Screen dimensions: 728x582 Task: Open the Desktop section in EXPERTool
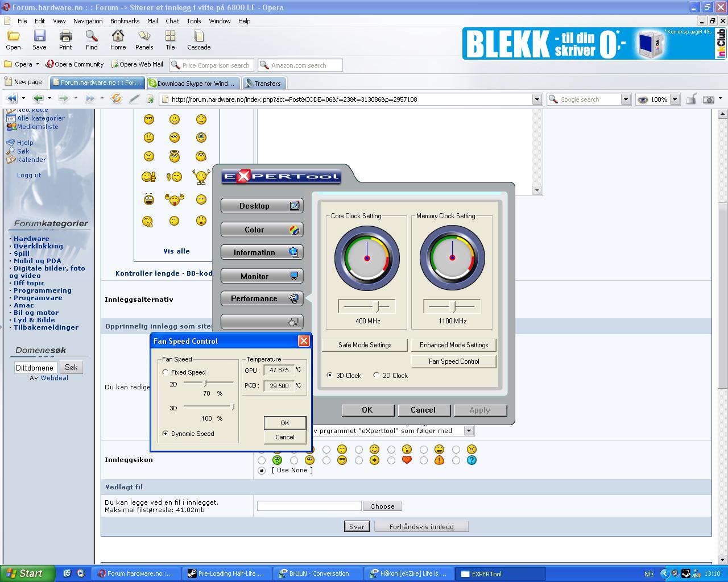pos(262,206)
